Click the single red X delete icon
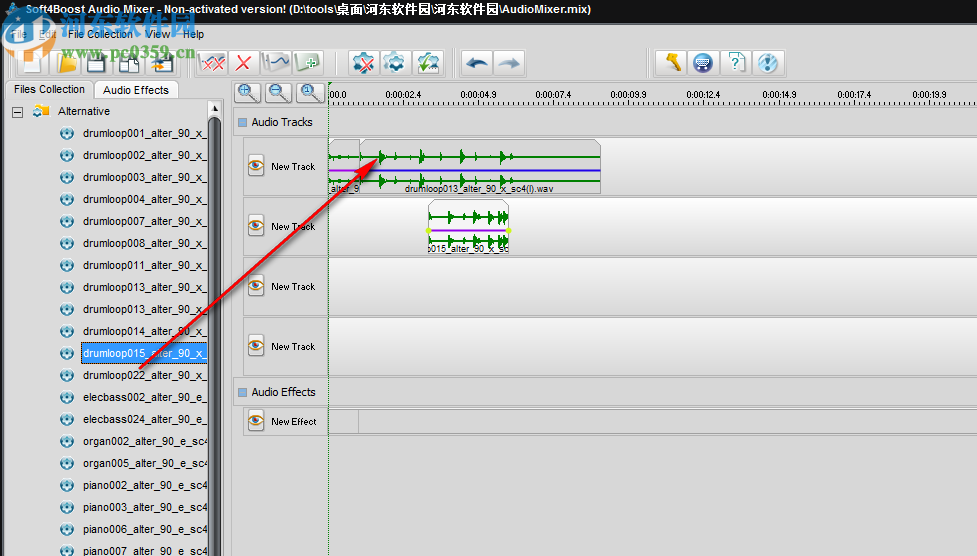Viewport: 977px width, 556px height. [244, 63]
